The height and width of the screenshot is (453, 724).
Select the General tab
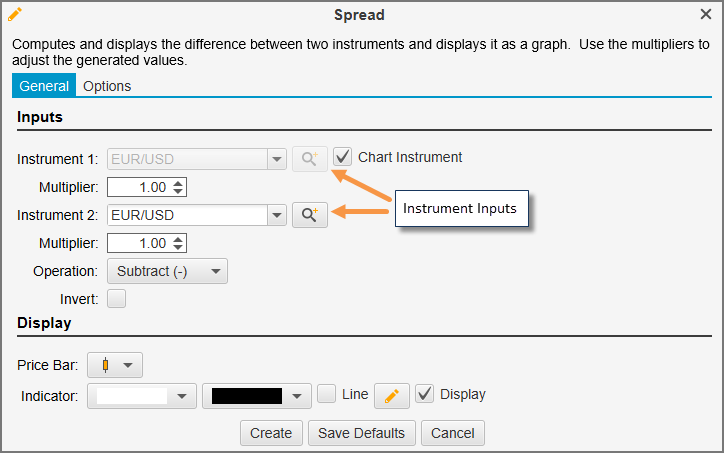pos(44,86)
